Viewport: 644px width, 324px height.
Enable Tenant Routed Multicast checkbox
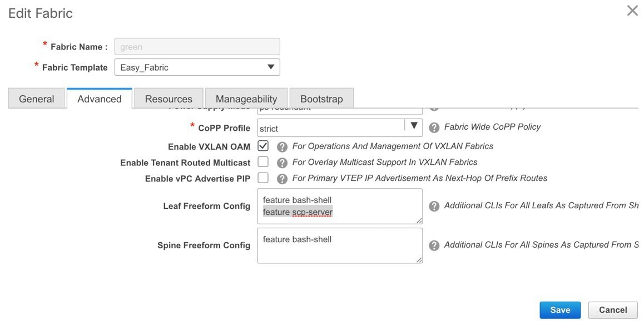(x=263, y=161)
